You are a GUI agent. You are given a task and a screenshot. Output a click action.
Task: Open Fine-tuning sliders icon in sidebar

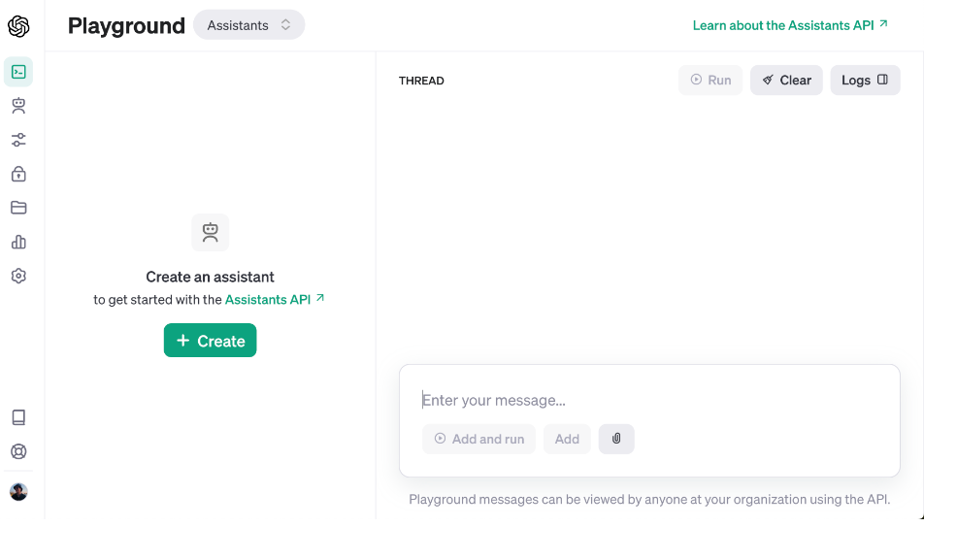18,140
